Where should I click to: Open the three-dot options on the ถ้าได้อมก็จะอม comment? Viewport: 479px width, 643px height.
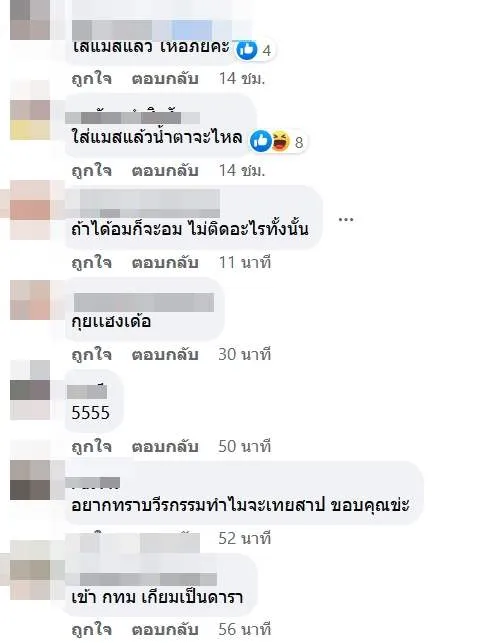point(346,220)
